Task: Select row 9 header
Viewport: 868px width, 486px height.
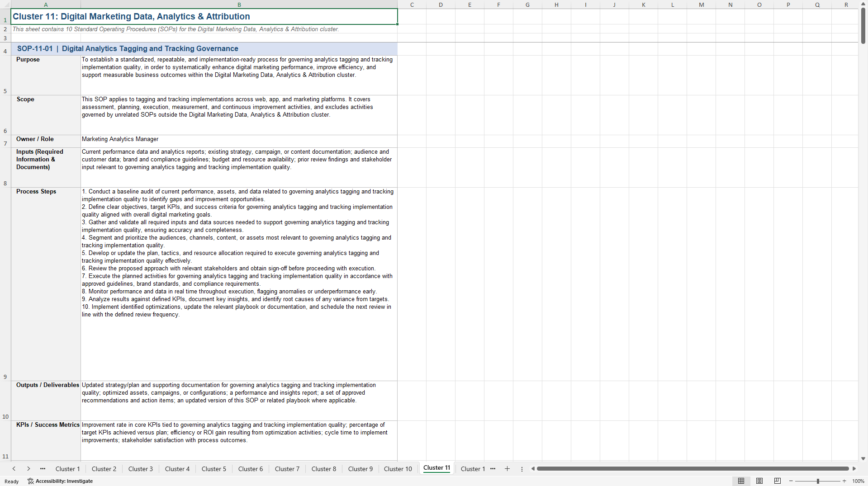Action: coord(5,284)
